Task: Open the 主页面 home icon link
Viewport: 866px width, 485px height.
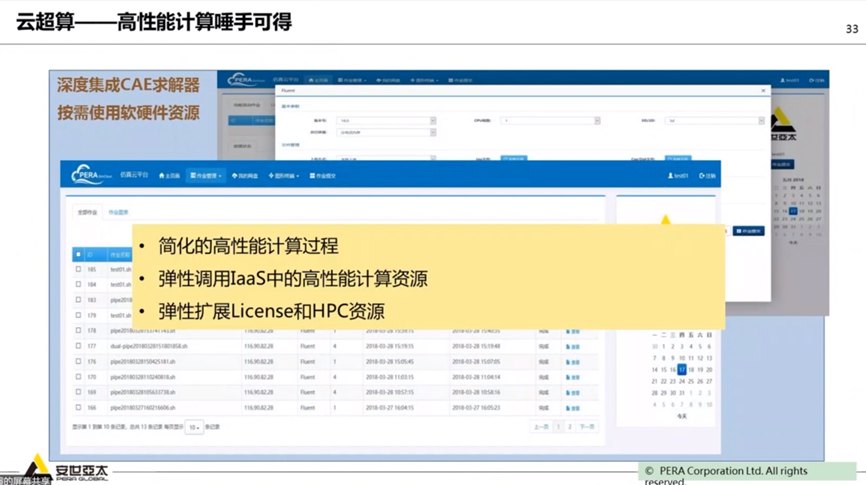Action: coord(167,176)
